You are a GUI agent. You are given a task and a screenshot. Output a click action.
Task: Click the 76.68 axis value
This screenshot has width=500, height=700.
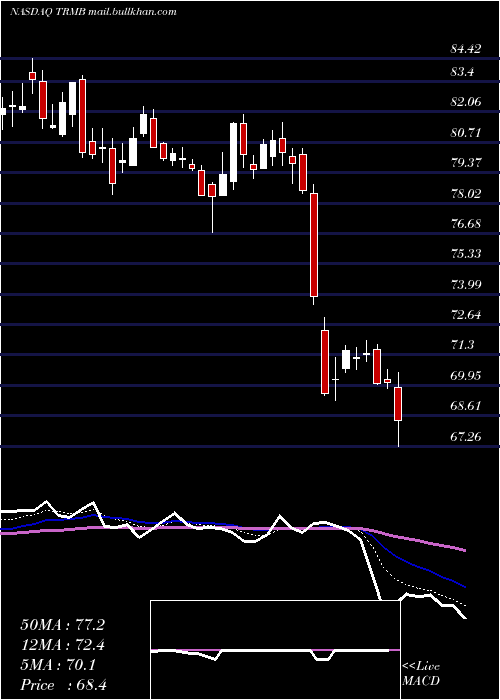[x=466, y=223]
